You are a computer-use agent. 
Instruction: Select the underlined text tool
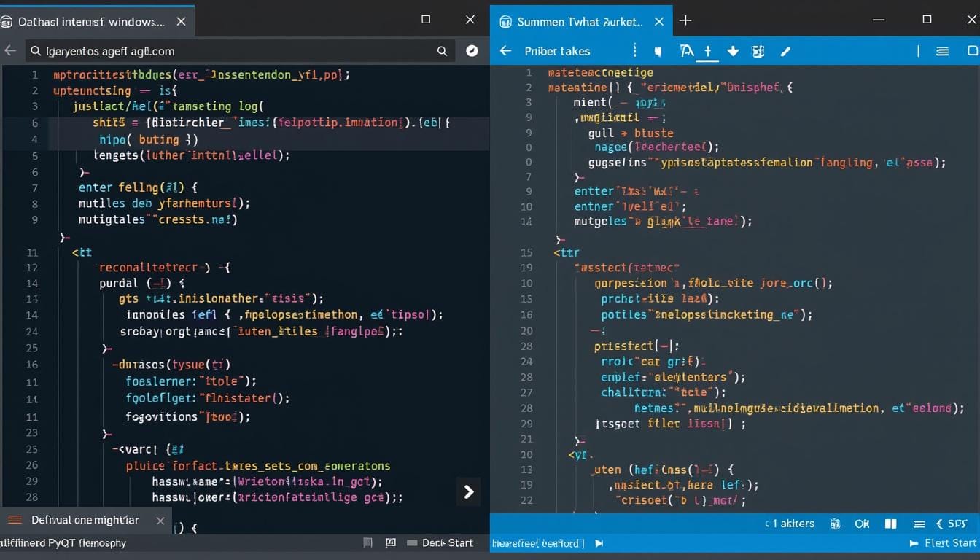[x=707, y=51]
